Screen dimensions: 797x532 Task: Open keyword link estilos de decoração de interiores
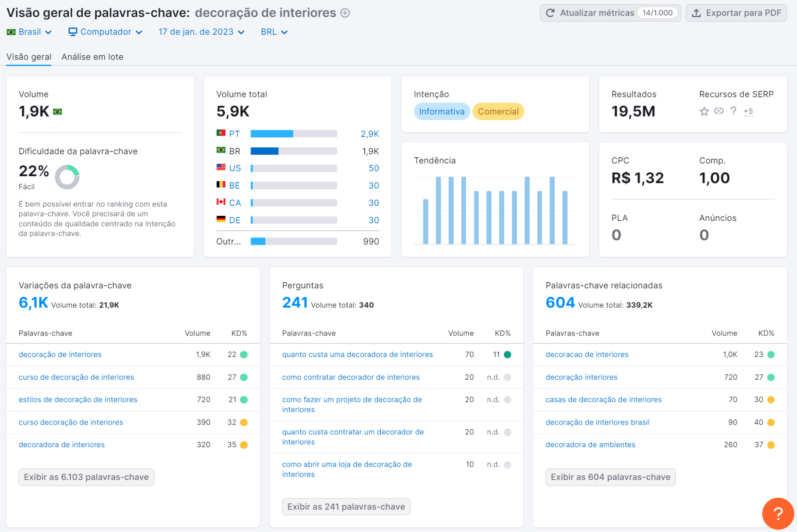(x=78, y=399)
